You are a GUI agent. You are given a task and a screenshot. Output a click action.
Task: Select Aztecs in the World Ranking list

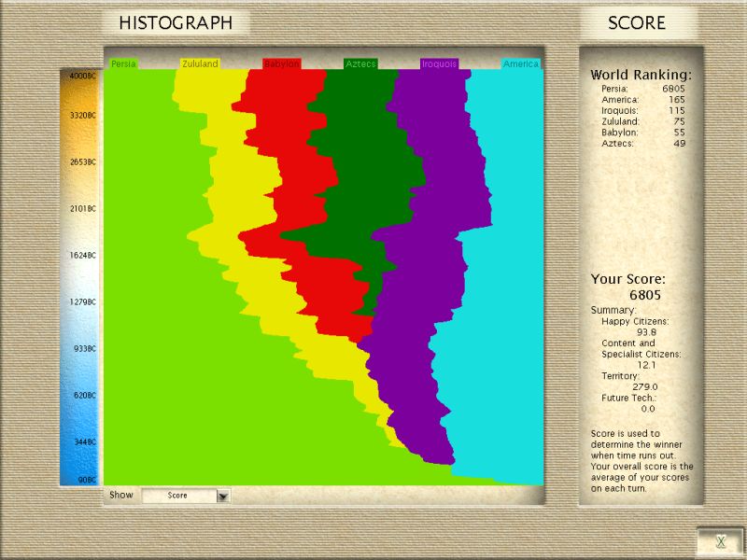[617, 144]
